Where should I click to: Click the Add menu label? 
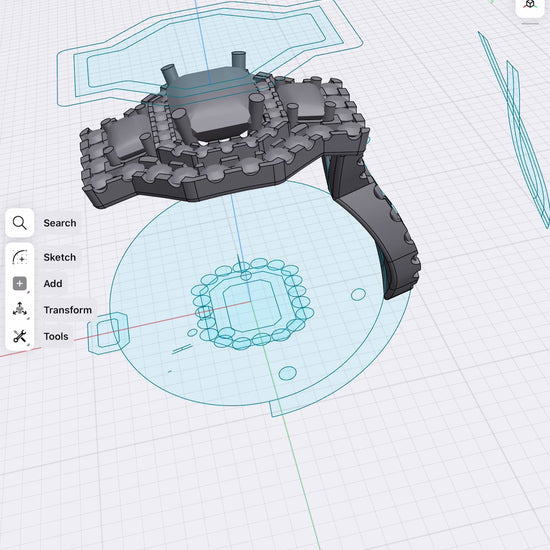[x=53, y=283]
